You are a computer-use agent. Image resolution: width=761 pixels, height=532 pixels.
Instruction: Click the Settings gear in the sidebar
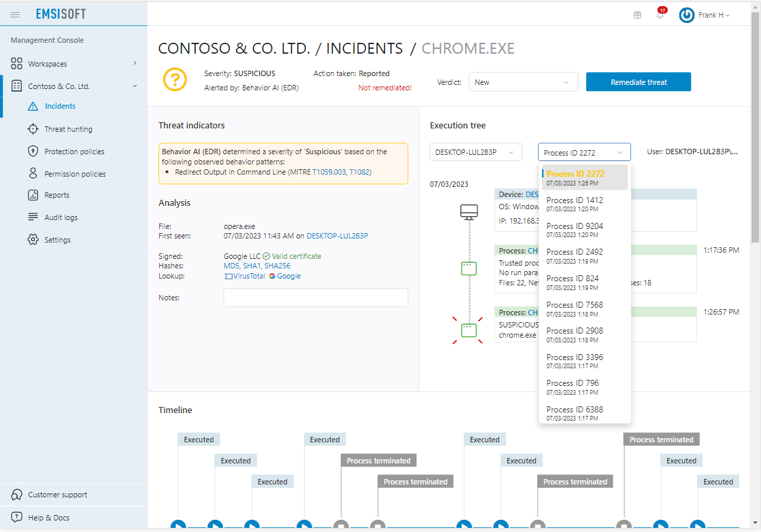point(32,239)
